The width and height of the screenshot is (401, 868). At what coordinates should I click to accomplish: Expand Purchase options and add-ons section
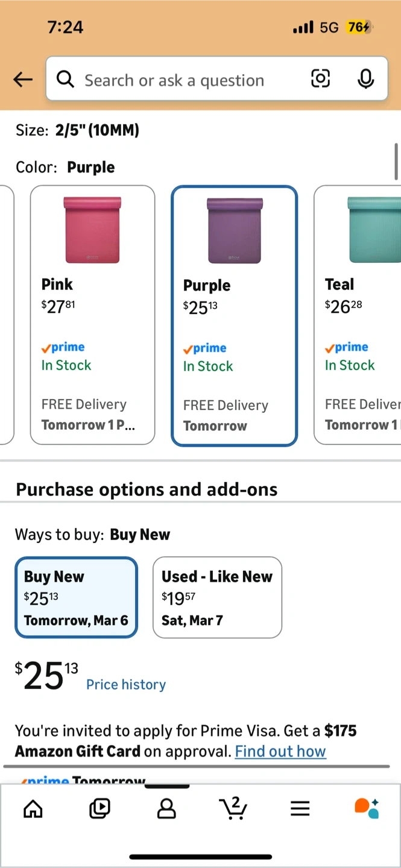[x=147, y=489]
